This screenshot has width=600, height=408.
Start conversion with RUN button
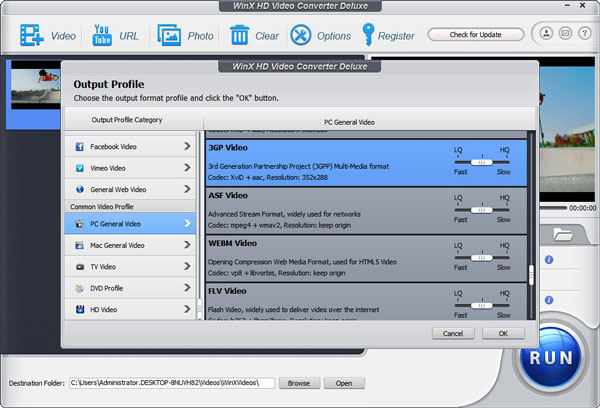[551, 358]
